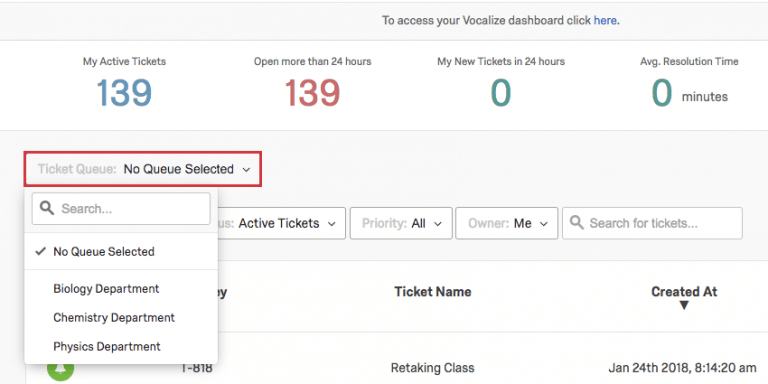768x384 pixels.
Task: Click the Ticket Queue chevron arrow
Action: (x=246, y=169)
